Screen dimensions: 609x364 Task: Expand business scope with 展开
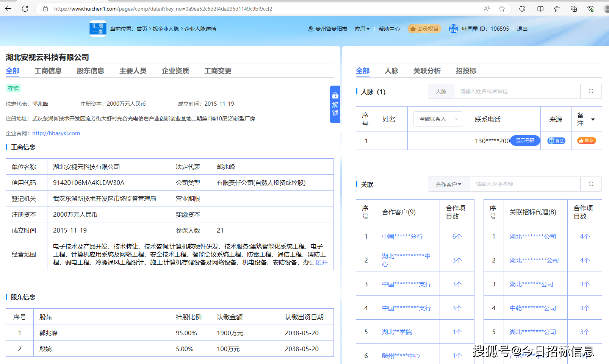(321, 262)
